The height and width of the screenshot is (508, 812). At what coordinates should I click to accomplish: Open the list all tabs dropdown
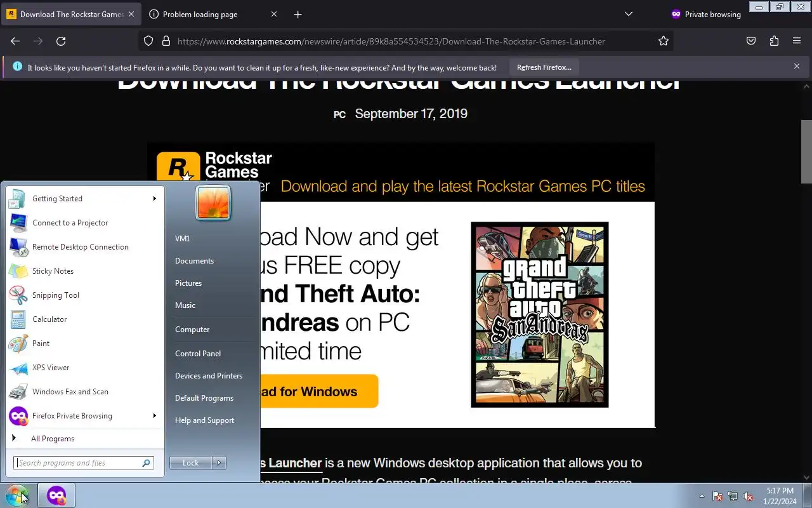click(x=629, y=14)
